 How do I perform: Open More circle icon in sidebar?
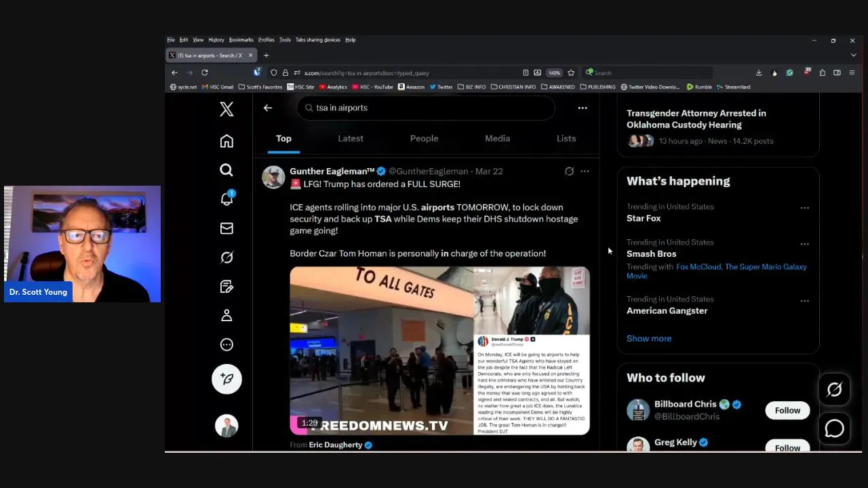coord(226,345)
